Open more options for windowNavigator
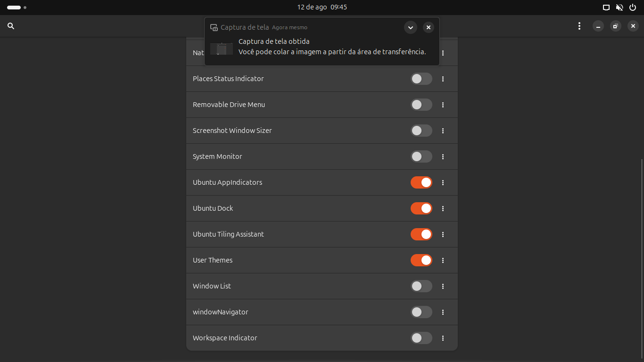This screenshot has width=644, height=362. pos(443,313)
